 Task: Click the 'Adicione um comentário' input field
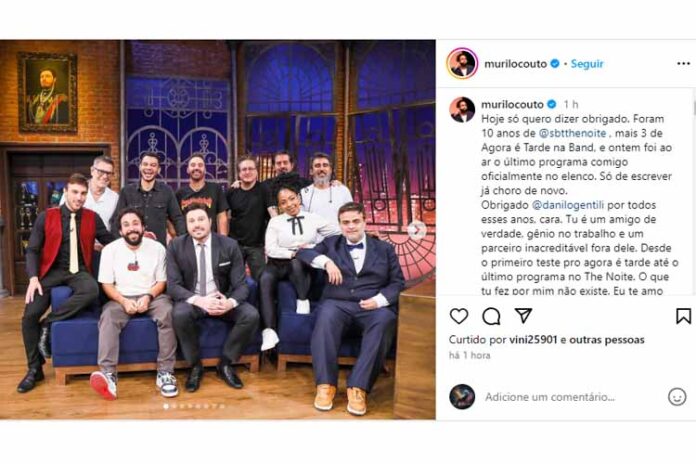[x=550, y=397]
